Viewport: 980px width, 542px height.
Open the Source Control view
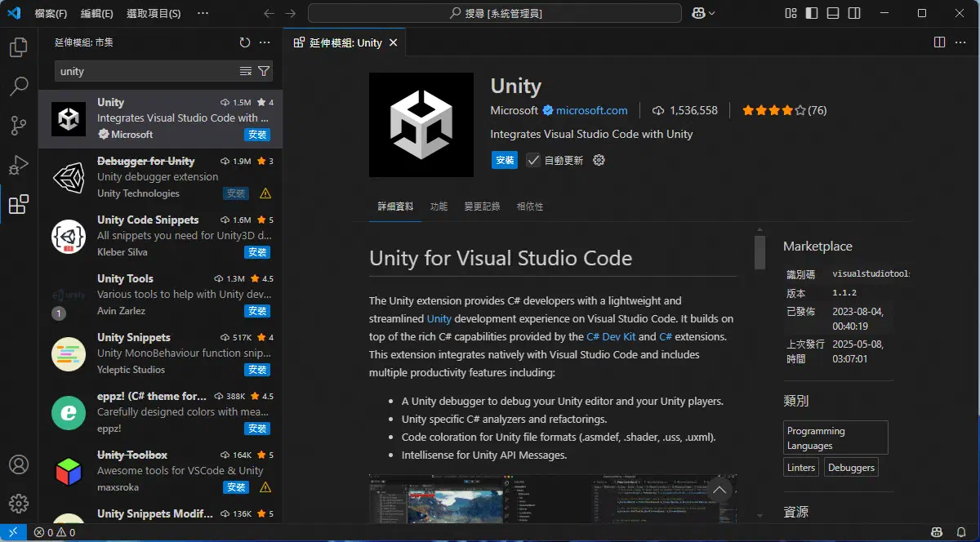18,124
